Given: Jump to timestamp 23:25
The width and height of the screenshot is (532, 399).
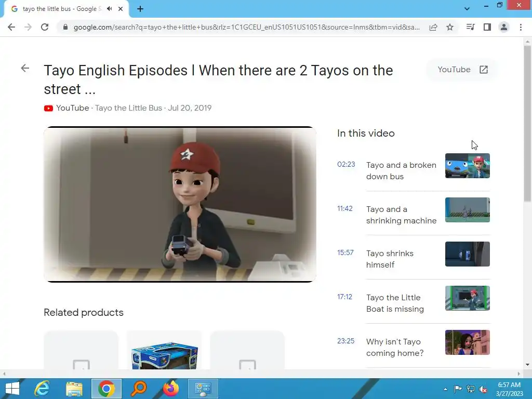Looking at the screenshot, I should tap(345, 341).
